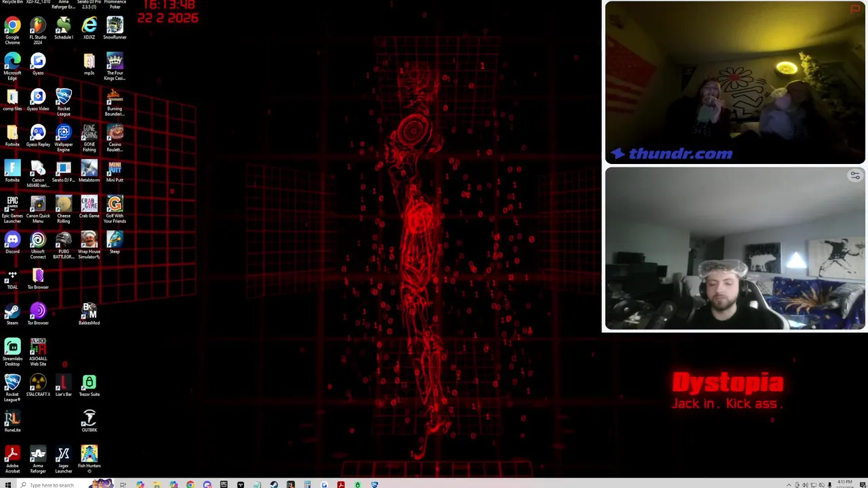Select the Trezor Suite desktop icon
The image size is (868, 488).
[x=89, y=386]
